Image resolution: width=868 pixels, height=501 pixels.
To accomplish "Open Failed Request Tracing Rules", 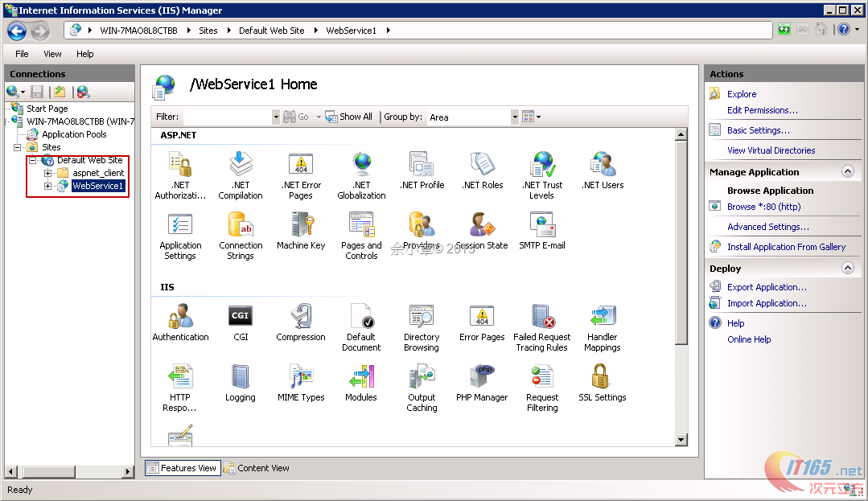I will click(x=542, y=327).
